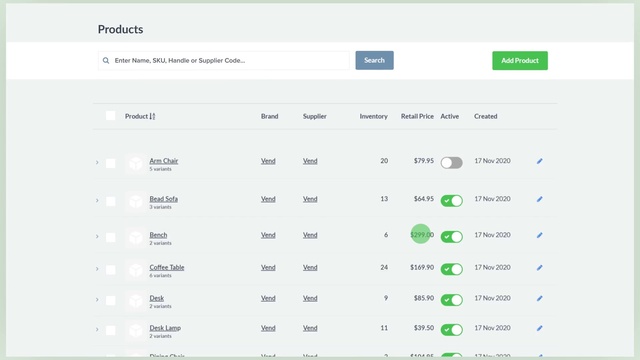This screenshot has width=640, height=360.
Task: Expand Desk Lamp variants chevron
Action: click(97, 329)
